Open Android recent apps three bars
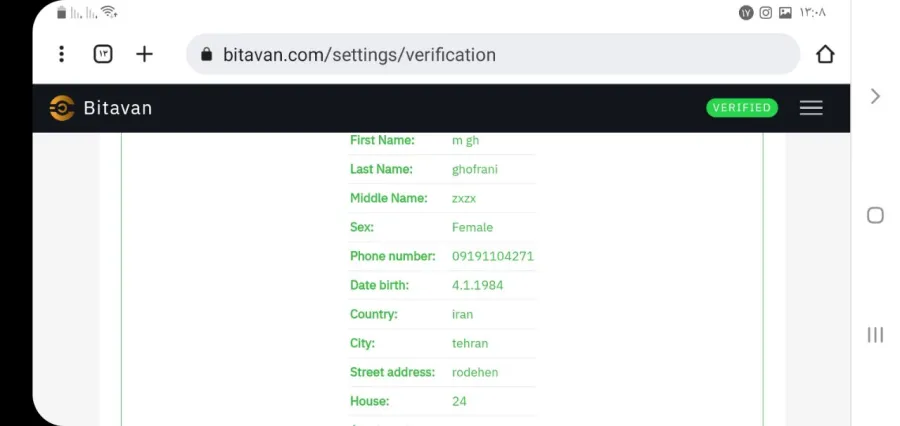The width and height of the screenshot is (900, 426). tap(875, 335)
